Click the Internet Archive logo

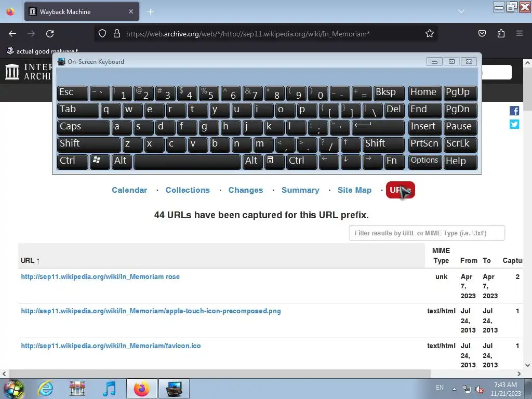point(28,72)
